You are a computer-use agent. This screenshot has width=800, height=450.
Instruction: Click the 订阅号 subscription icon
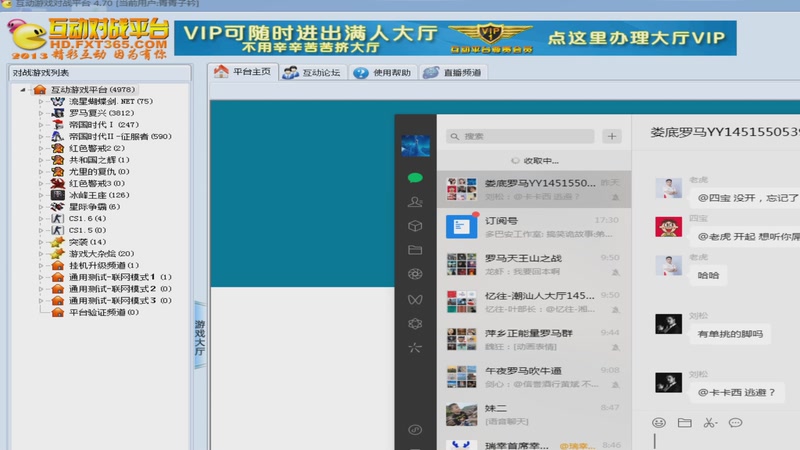(x=461, y=227)
